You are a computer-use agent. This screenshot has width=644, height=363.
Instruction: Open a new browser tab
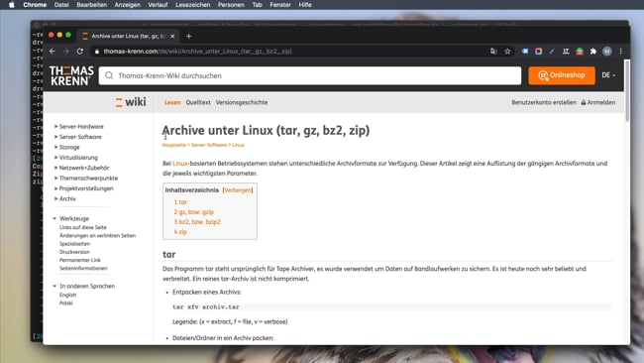point(188,36)
